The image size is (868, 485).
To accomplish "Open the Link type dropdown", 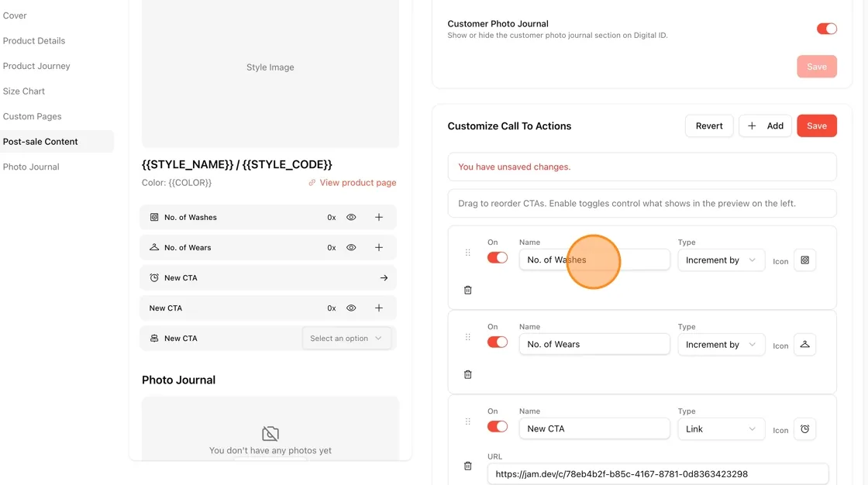I will click(x=721, y=429).
